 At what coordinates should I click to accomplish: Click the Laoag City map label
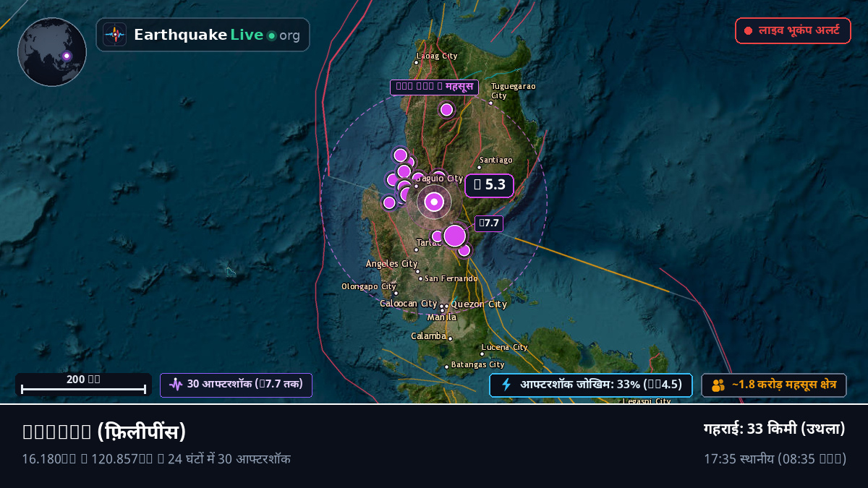437,56
